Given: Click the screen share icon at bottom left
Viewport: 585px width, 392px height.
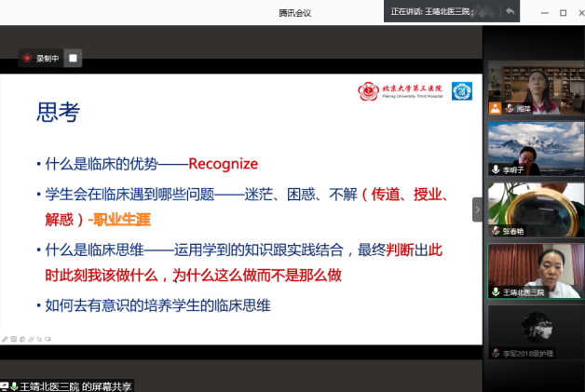Looking at the screenshot, I should click(5, 385).
